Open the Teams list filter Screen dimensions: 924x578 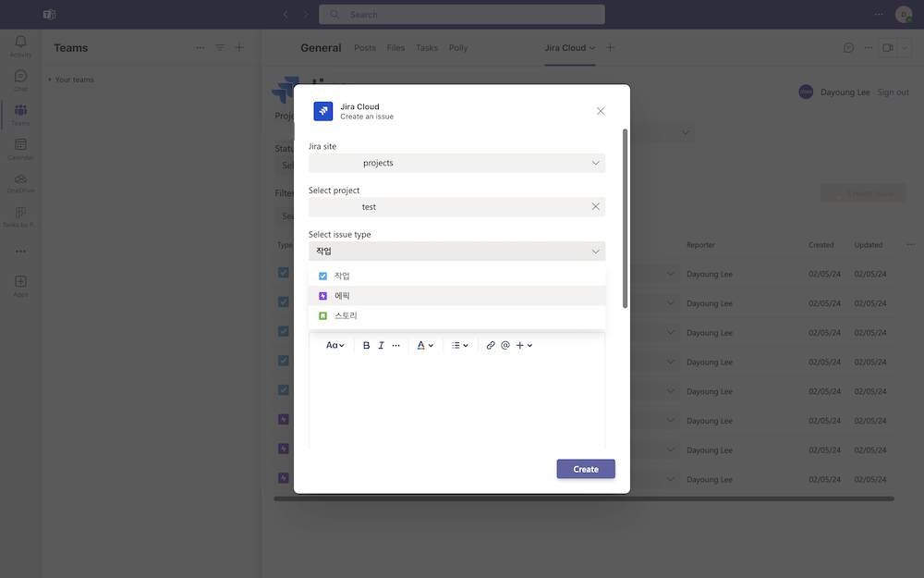click(x=220, y=48)
